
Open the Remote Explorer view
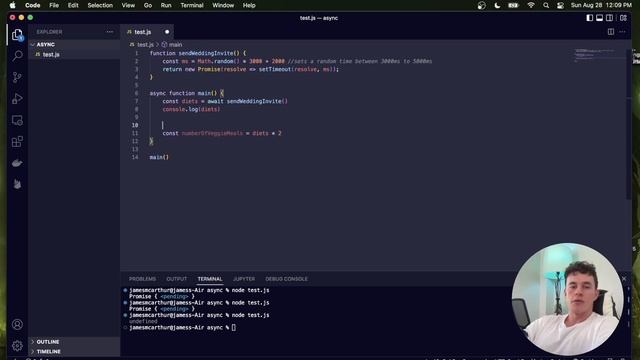17,120
